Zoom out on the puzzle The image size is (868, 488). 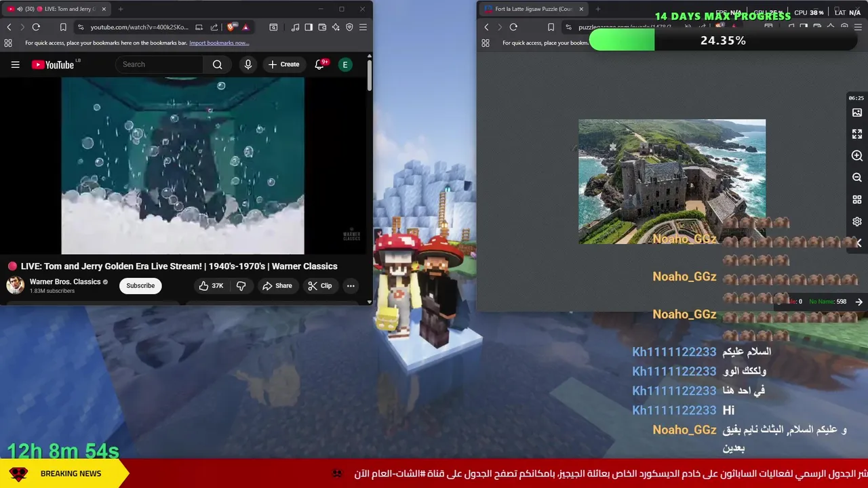(x=857, y=178)
